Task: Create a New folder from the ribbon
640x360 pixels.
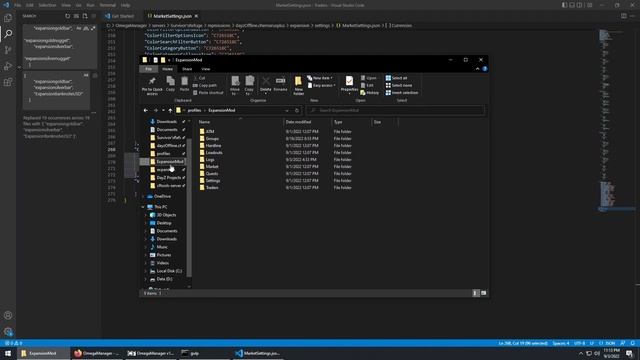Action: coord(298,86)
